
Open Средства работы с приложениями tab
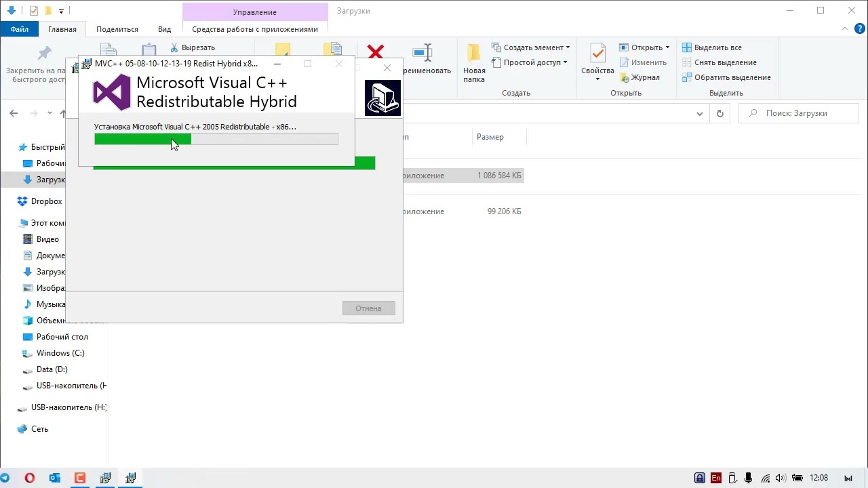(x=255, y=29)
